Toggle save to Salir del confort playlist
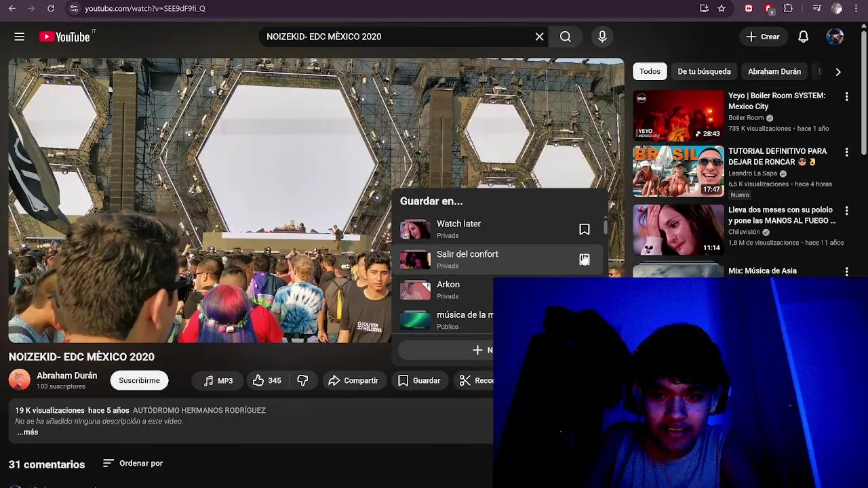The width and height of the screenshot is (868, 488). [585, 260]
